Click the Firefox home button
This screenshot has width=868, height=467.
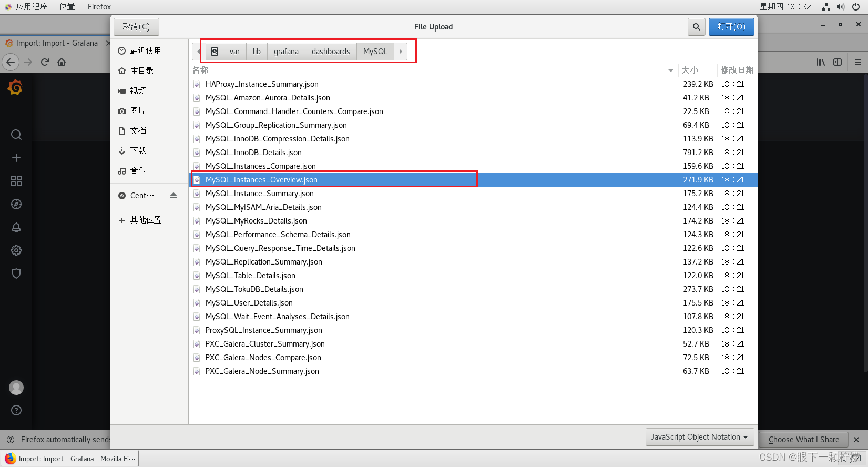[62, 62]
